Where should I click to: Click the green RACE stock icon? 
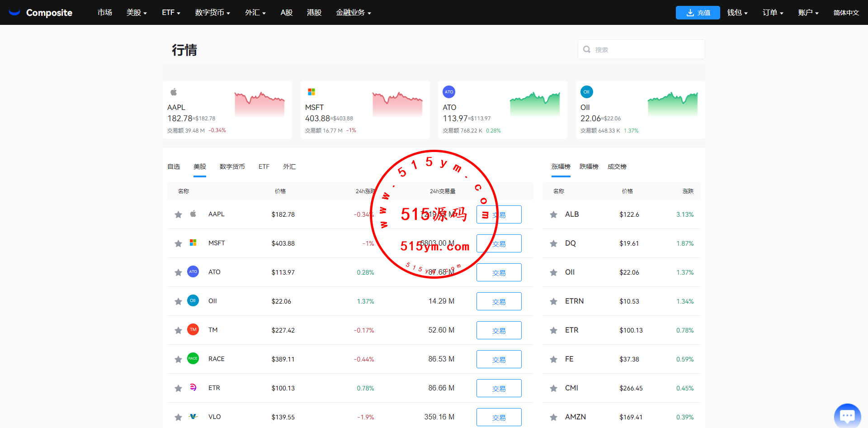(x=193, y=359)
